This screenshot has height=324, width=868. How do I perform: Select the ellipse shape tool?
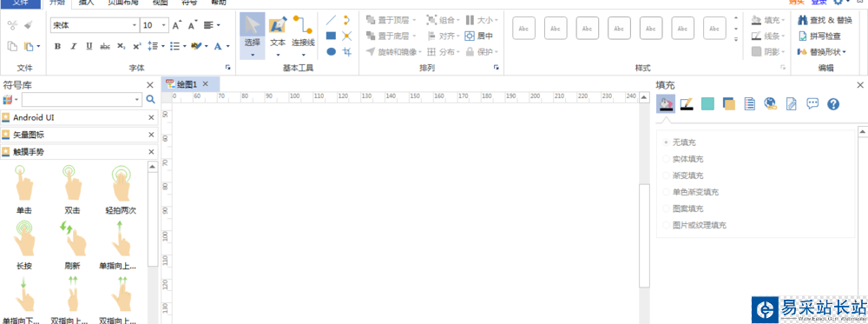click(331, 51)
